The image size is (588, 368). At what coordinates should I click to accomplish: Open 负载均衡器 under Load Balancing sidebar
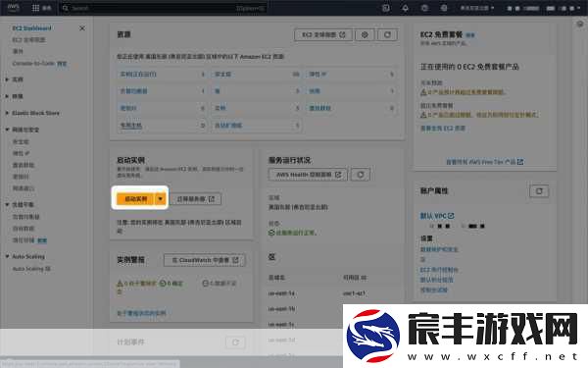coord(25,217)
